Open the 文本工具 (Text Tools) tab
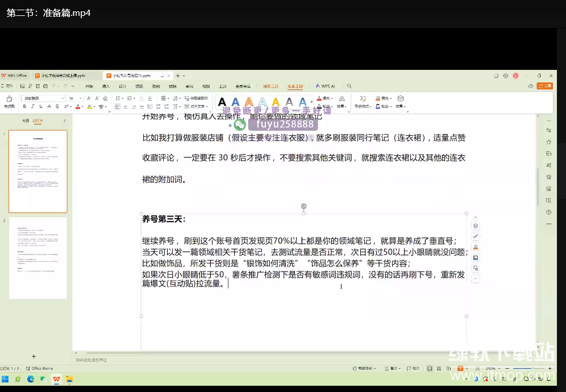The width and height of the screenshot is (566, 392). [295, 86]
